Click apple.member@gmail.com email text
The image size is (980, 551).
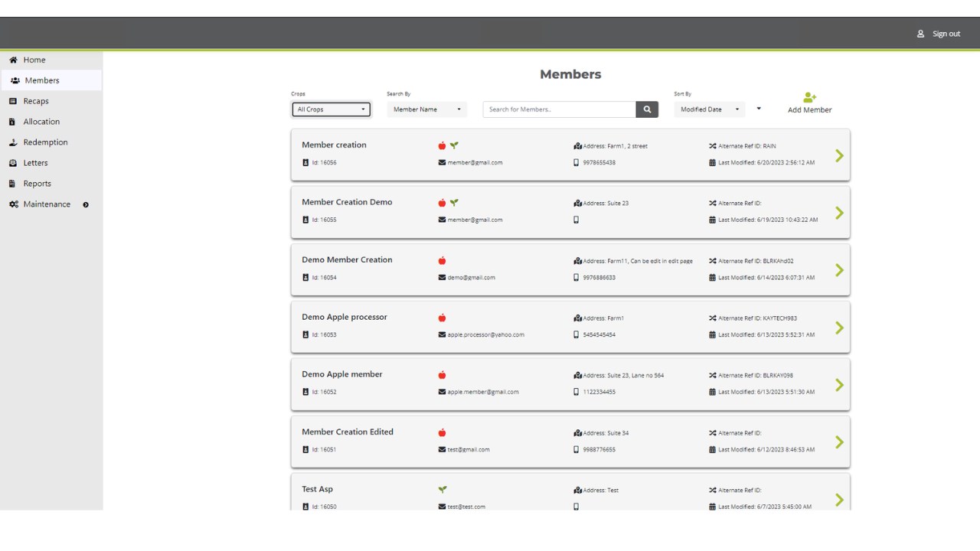pyautogui.click(x=483, y=392)
